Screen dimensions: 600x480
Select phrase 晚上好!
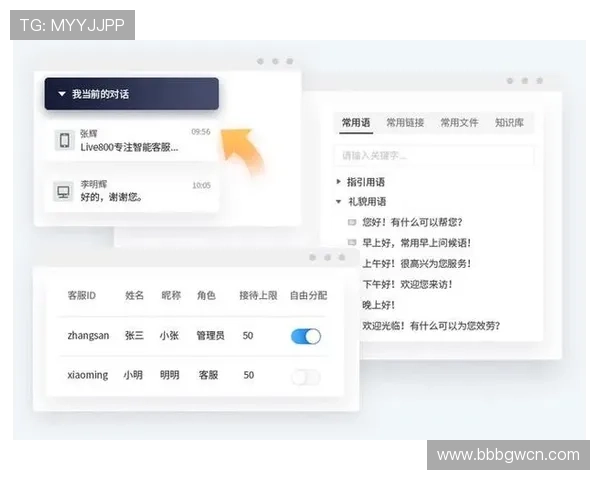click(x=378, y=305)
